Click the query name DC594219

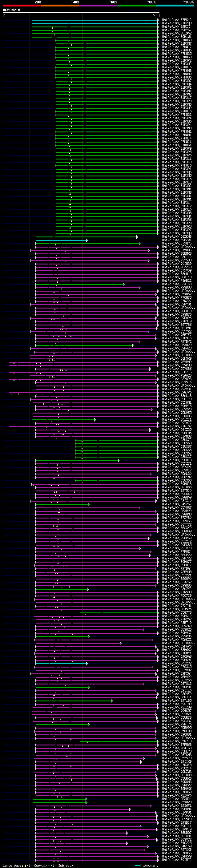coord(11,10)
